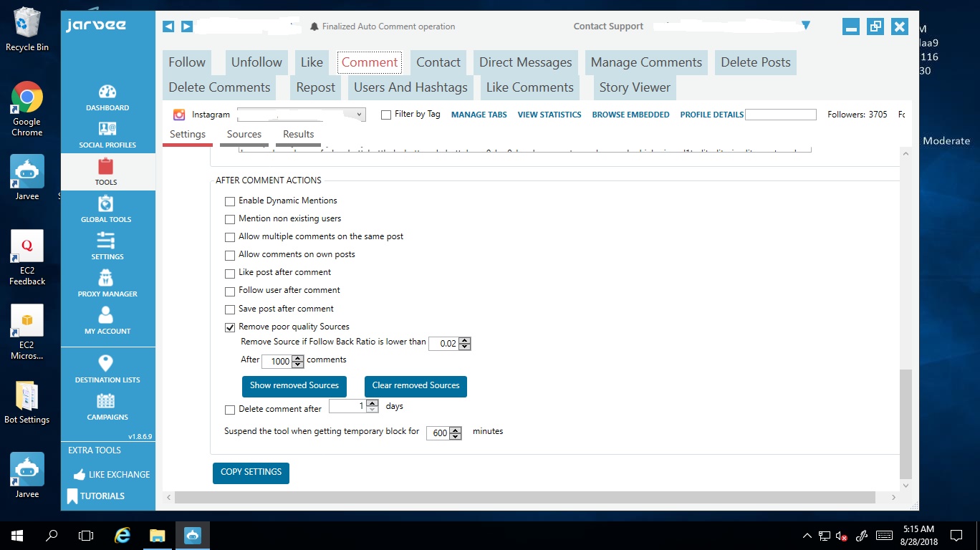The width and height of the screenshot is (980, 550).
Task: Switch to the Results sub-tab
Action: point(299,135)
